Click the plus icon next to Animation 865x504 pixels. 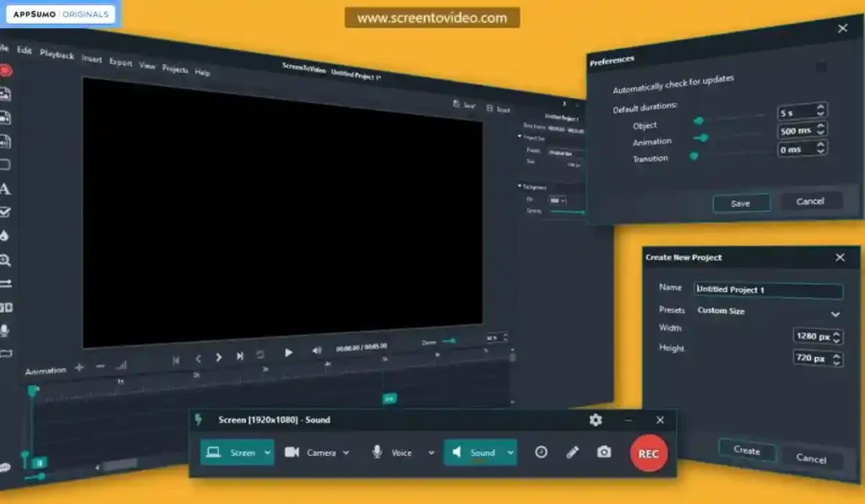click(79, 367)
